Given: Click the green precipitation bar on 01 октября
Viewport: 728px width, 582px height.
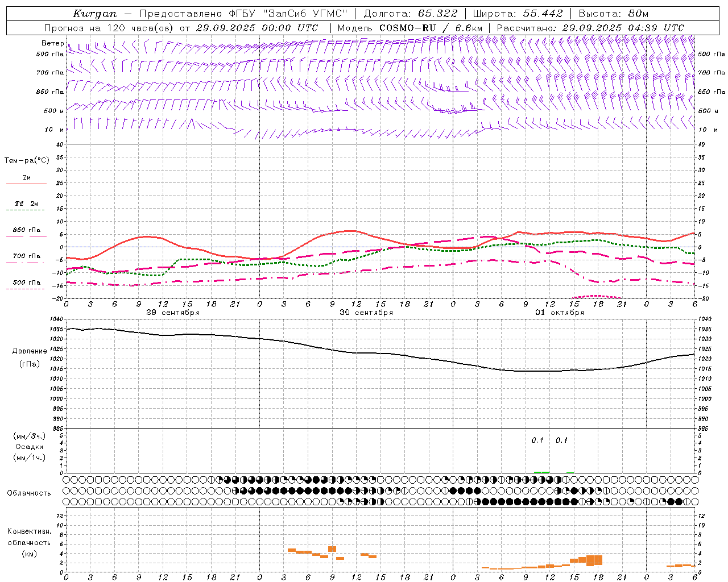Looking at the screenshot, I should [541, 472].
